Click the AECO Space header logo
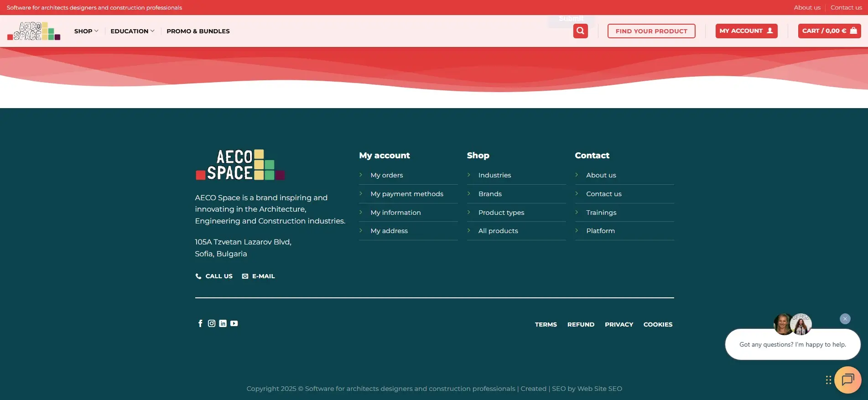 pos(34,31)
